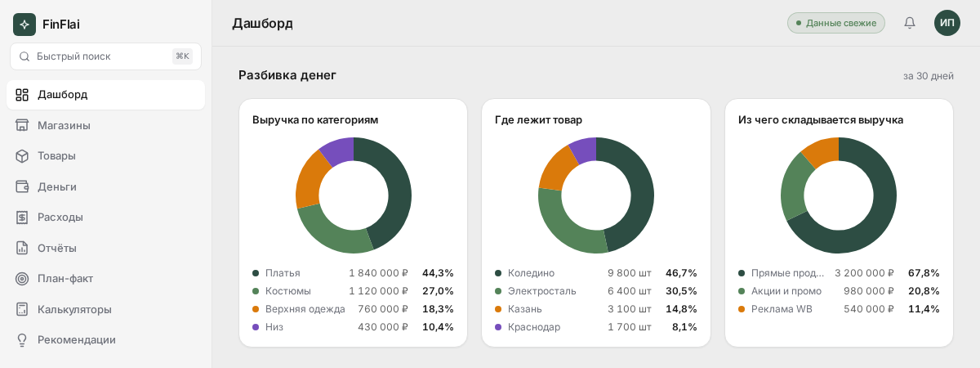Click Из чего складывается выручка card title
980x368 pixels.
821,119
